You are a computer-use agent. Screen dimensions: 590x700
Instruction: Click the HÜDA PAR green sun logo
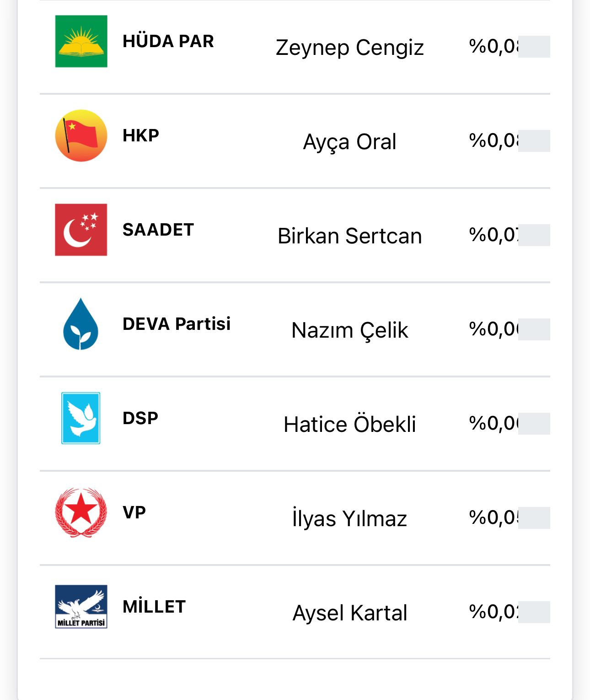[81, 41]
